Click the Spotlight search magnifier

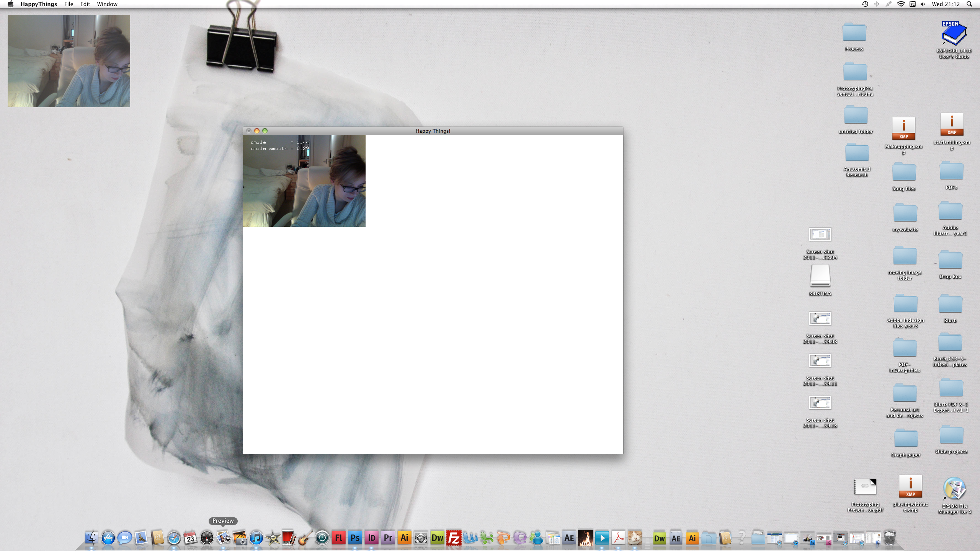point(969,4)
